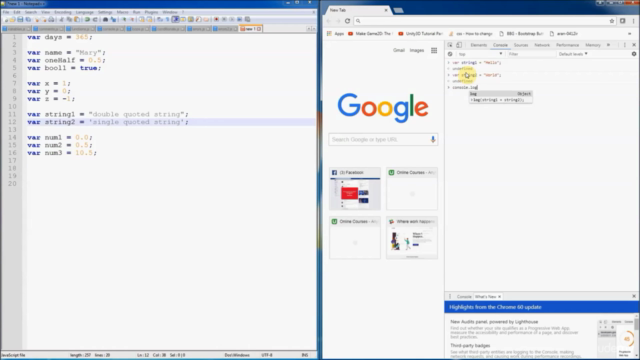This screenshot has width=640, height=360.
Task: Open the 'Make Game2D' bookmark
Action: coord(370,33)
